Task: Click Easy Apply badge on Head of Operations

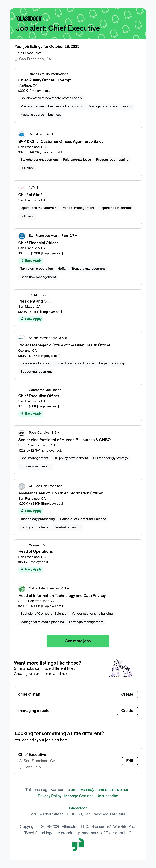Action: pos(31,570)
